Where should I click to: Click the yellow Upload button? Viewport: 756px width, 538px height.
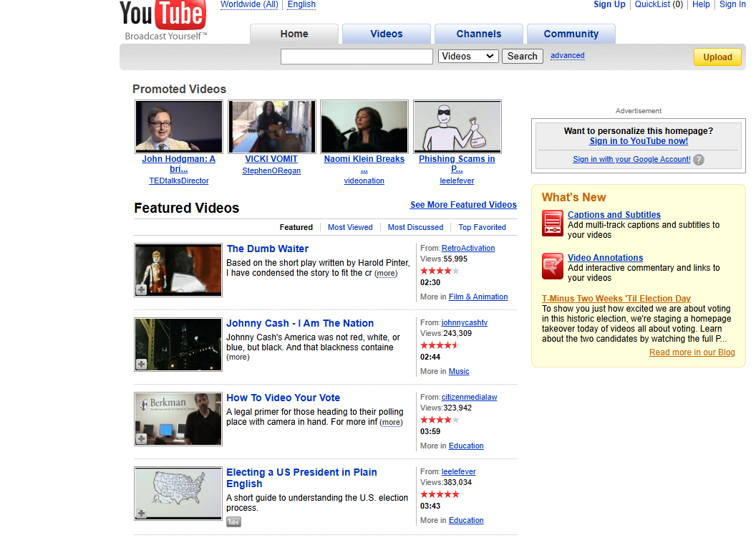point(717,57)
